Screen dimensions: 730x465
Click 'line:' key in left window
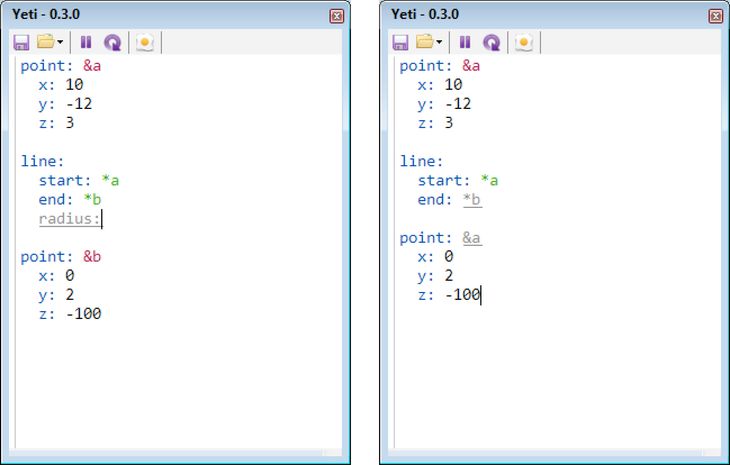pyautogui.click(x=42, y=161)
